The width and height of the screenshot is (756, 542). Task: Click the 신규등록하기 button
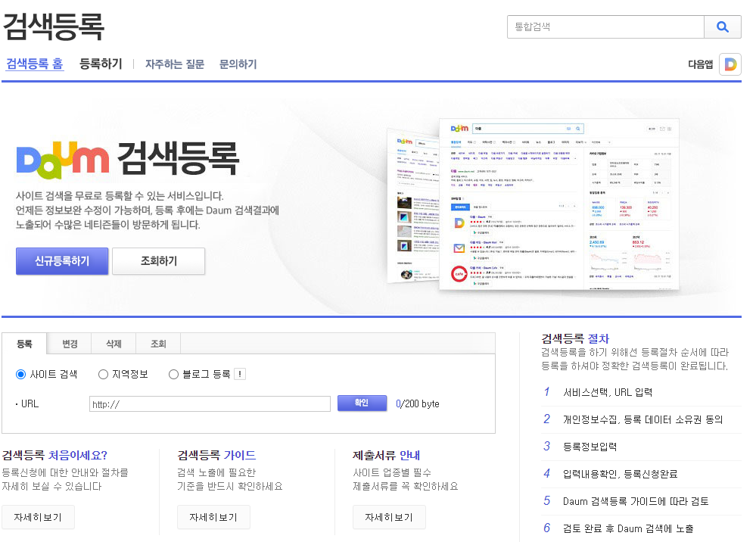pyautogui.click(x=62, y=261)
